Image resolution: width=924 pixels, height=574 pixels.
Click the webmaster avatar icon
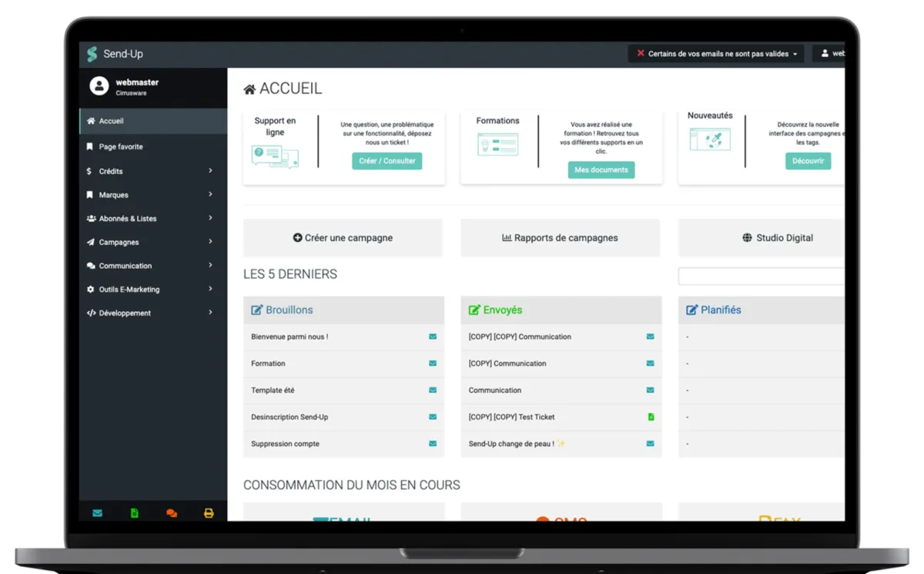point(99,86)
